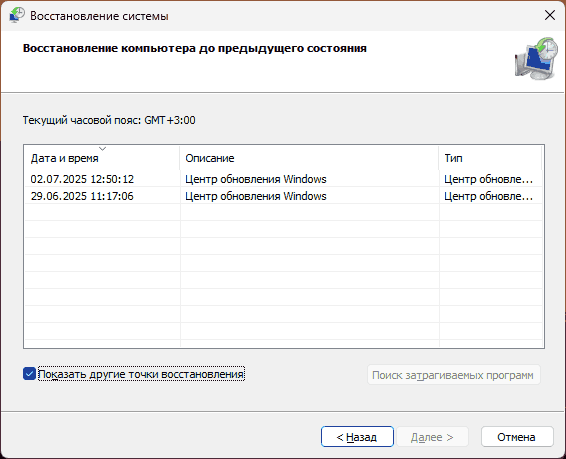Click description of the 02.07.2025 restore point

256,179
